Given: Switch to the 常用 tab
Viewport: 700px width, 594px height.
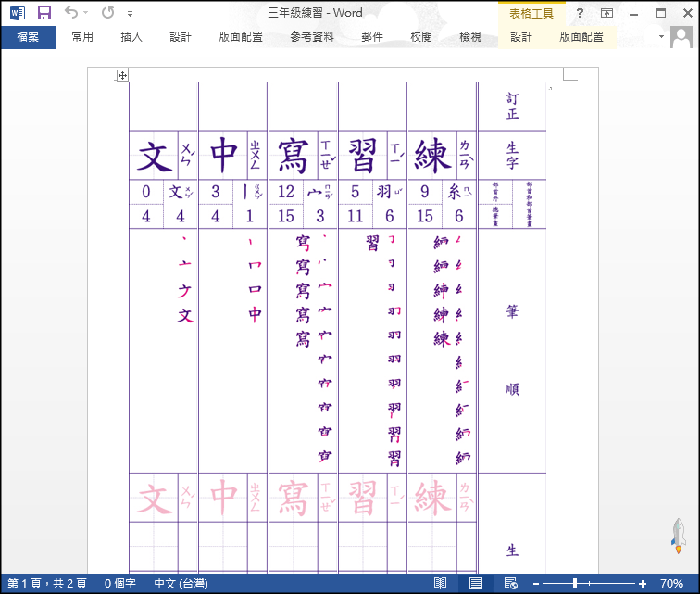Looking at the screenshot, I should pos(82,37).
